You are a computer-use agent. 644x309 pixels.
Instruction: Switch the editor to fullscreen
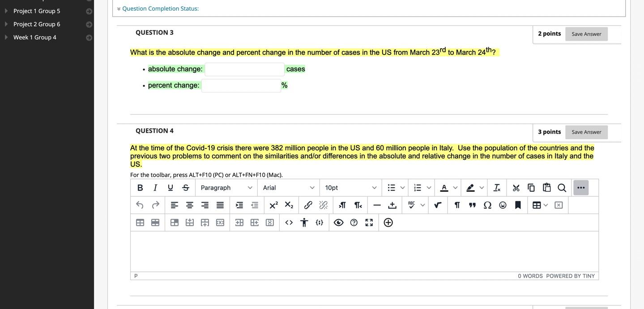click(x=369, y=223)
